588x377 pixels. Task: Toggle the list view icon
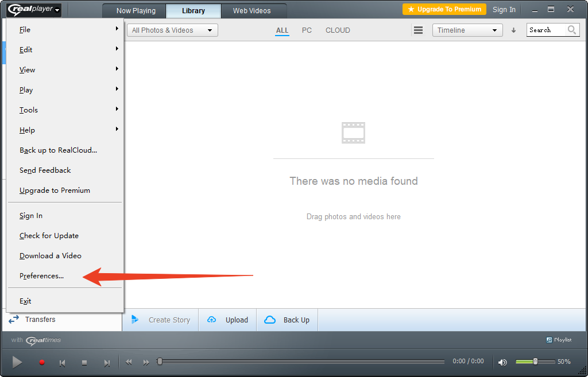(418, 30)
